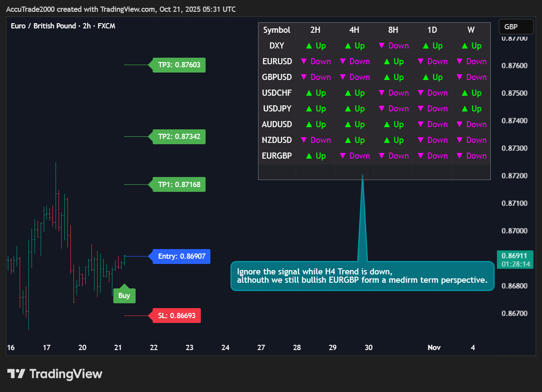Click the DXY 2H Up arrow
This screenshot has width=542, height=392.
point(315,46)
